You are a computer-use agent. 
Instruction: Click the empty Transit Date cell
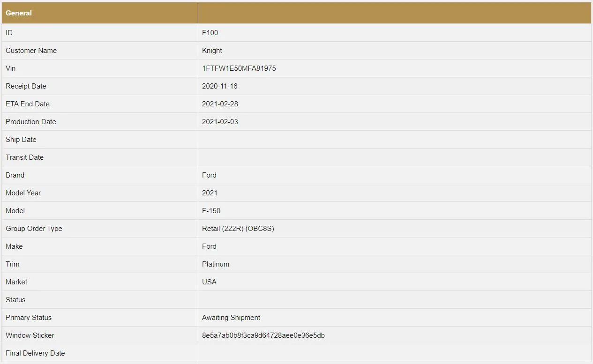[394, 157]
